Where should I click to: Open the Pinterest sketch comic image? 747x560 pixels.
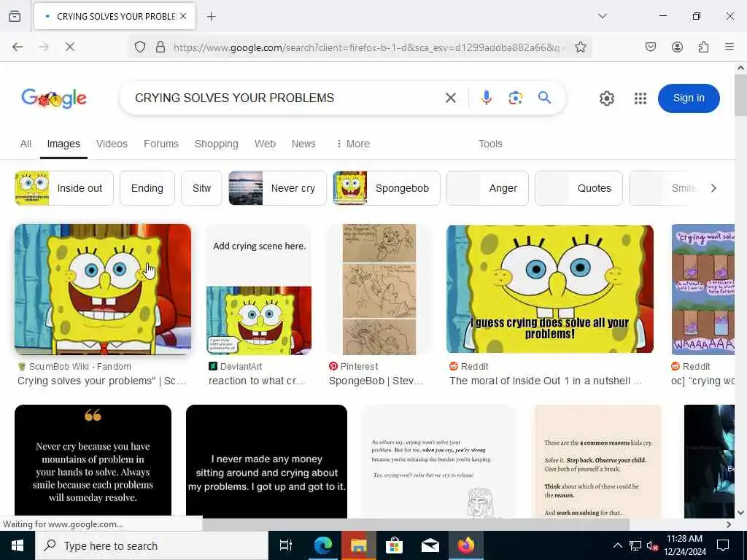pos(379,289)
